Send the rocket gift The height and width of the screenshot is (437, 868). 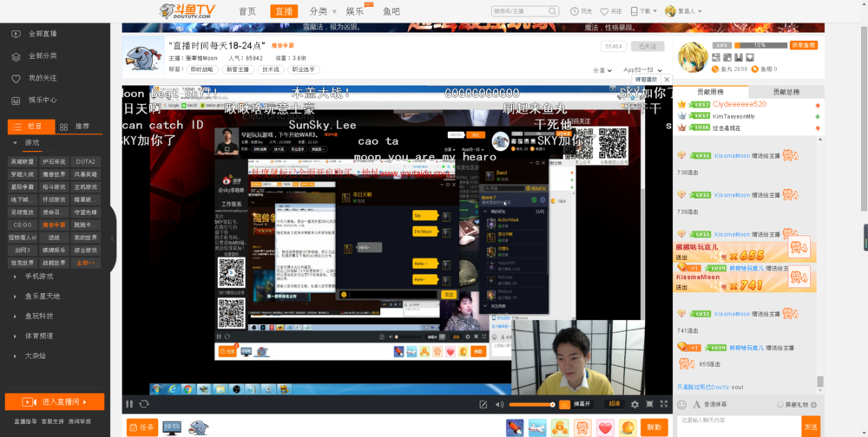(515, 427)
